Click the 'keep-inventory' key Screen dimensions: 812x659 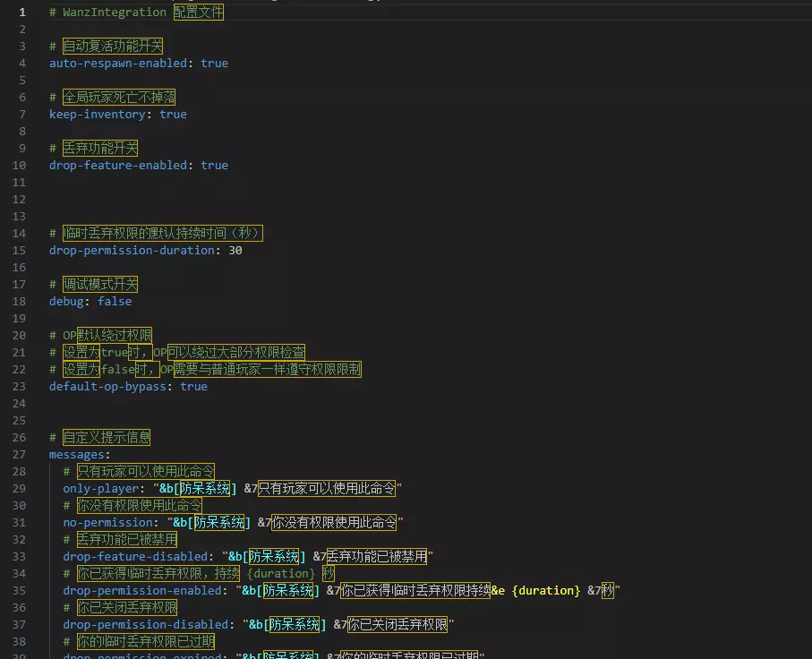coord(98,114)
